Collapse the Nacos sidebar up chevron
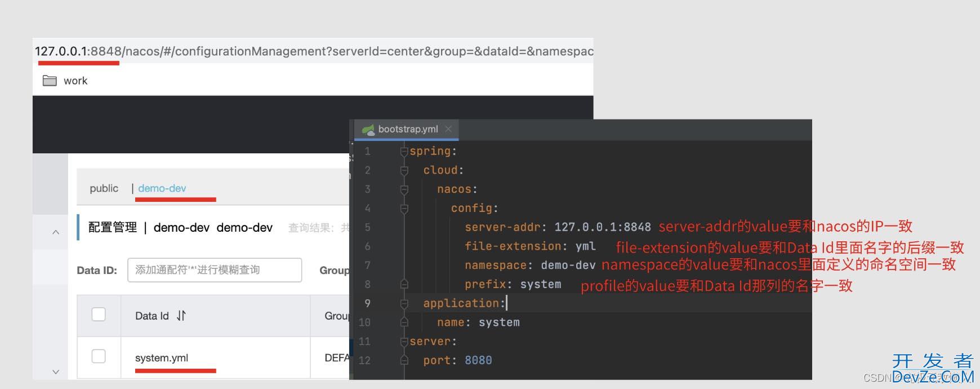Image resolution: width=980 pixels, height=389 pixels. click(56, 232)
